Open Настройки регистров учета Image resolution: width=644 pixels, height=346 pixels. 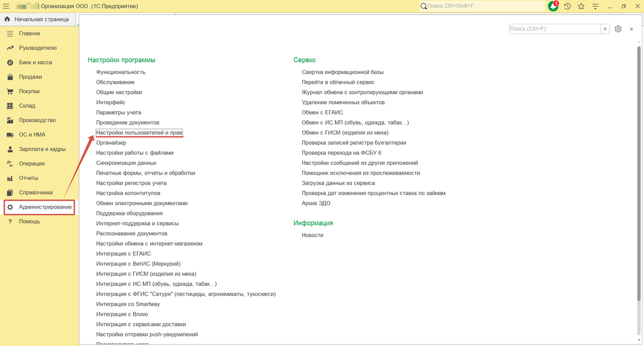point(131,183)
